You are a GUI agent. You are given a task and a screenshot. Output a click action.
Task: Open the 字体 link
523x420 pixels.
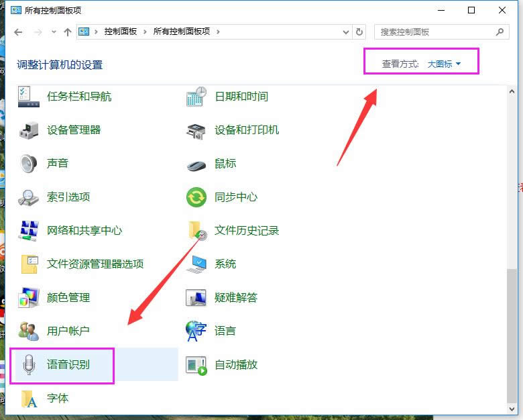click(58, 399)
